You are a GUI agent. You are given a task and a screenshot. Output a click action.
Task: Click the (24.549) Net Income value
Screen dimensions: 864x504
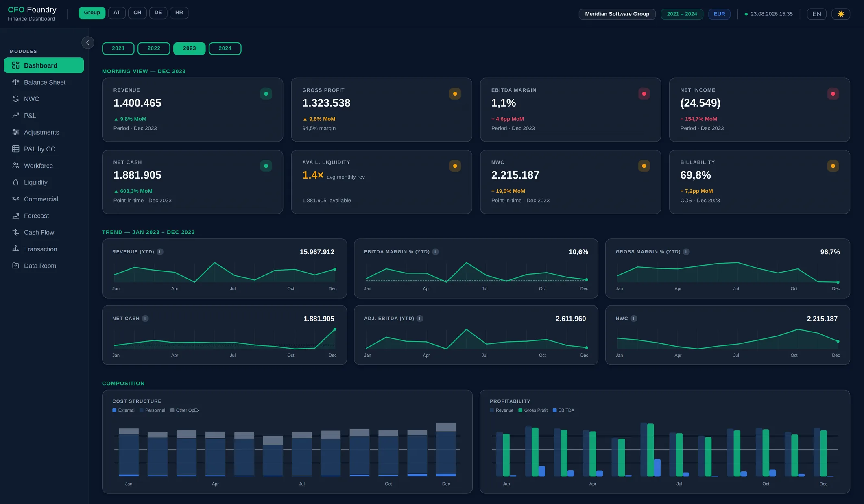coord(700,103)
